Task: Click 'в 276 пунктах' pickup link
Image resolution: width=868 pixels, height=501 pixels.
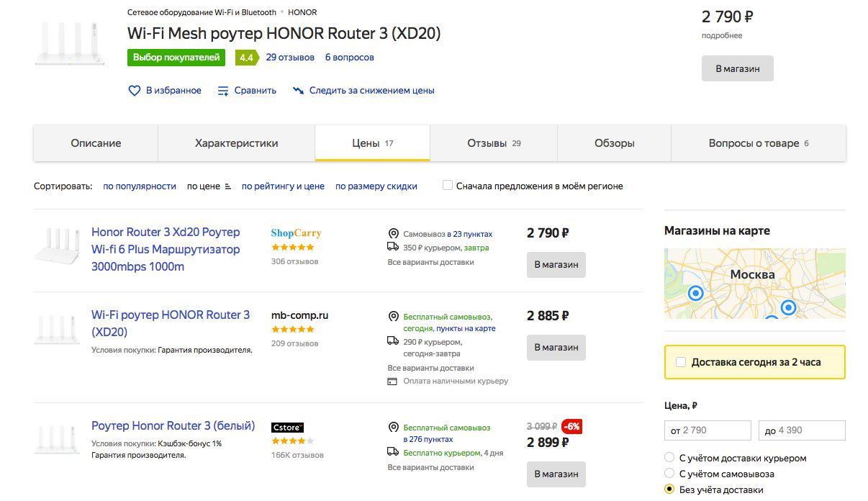Action: click(x=428, y=439)
